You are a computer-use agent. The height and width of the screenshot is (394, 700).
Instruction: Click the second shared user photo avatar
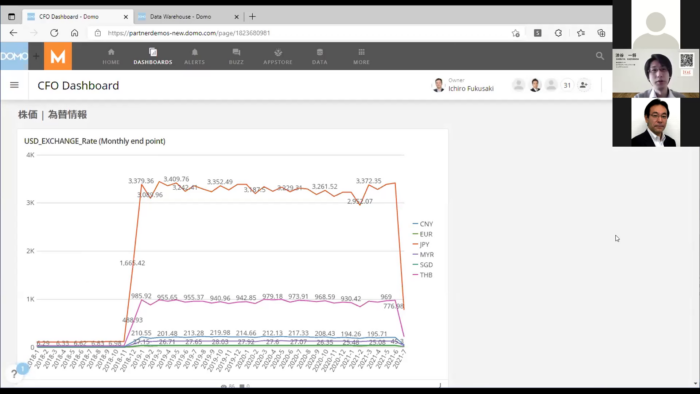coord(535,85)
